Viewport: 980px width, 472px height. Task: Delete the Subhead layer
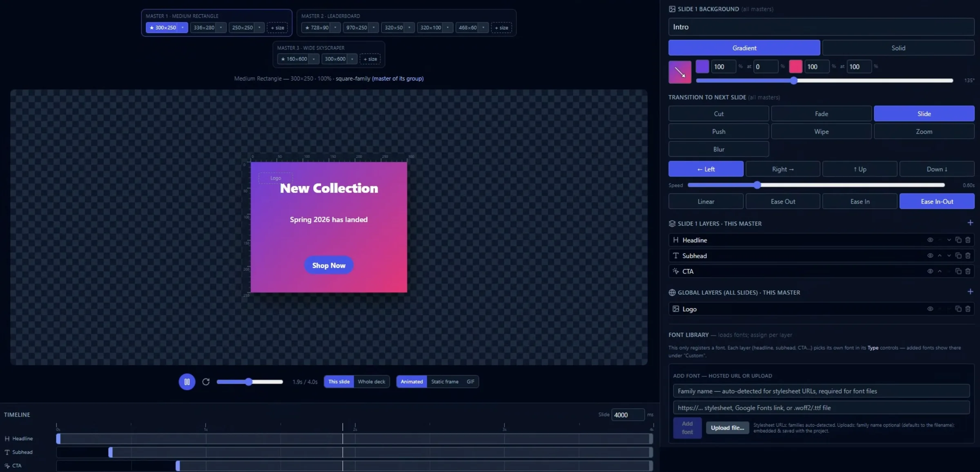pos(968,255)
